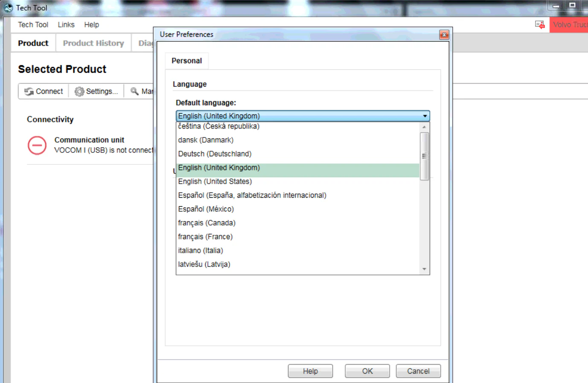
Task: Click the red disconnected status icon
Action: [x=37, y=145]
